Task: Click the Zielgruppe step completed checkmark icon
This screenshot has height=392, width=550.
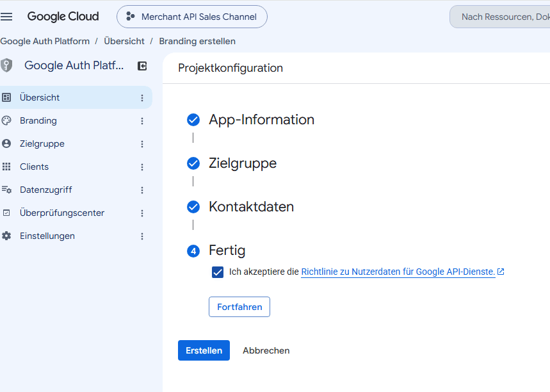Action: coord(193,163)
